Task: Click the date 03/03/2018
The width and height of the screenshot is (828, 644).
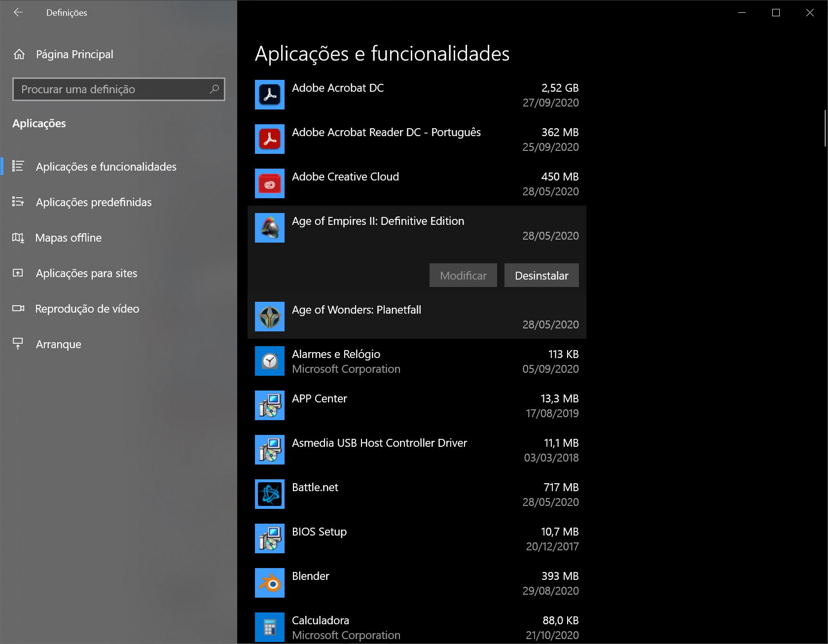Action: (x=551, y=458)
